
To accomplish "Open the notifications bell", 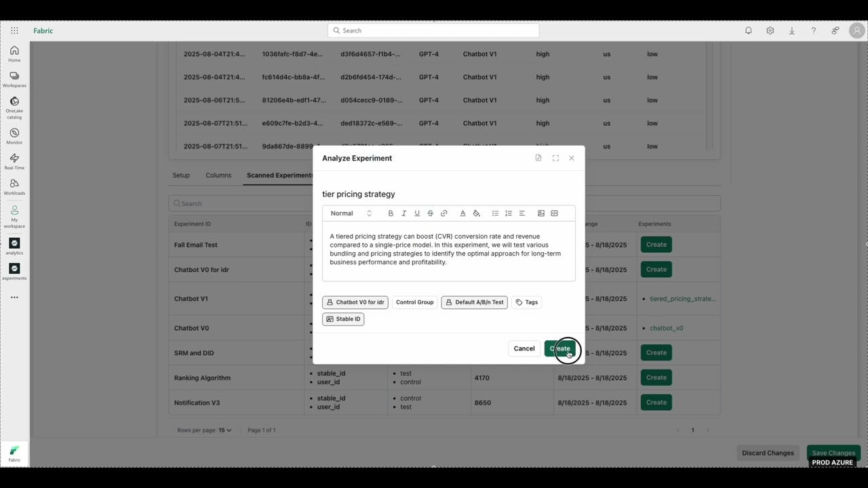I will [749, 30].
